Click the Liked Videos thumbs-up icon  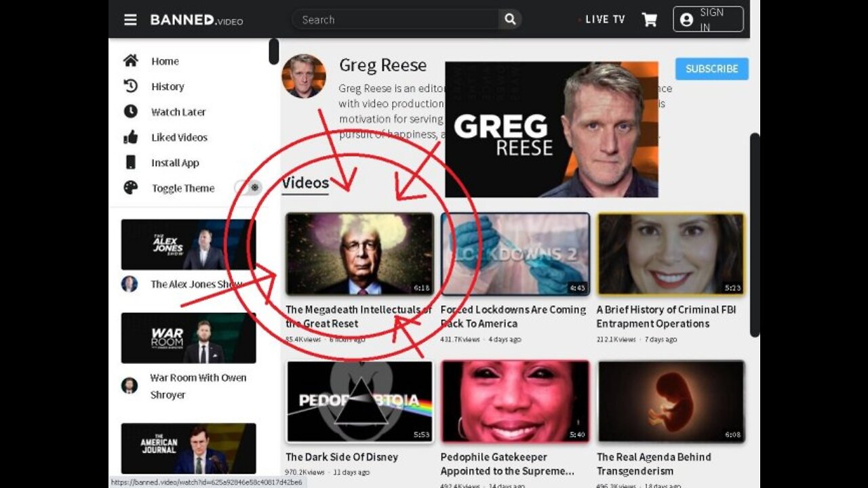130,137
